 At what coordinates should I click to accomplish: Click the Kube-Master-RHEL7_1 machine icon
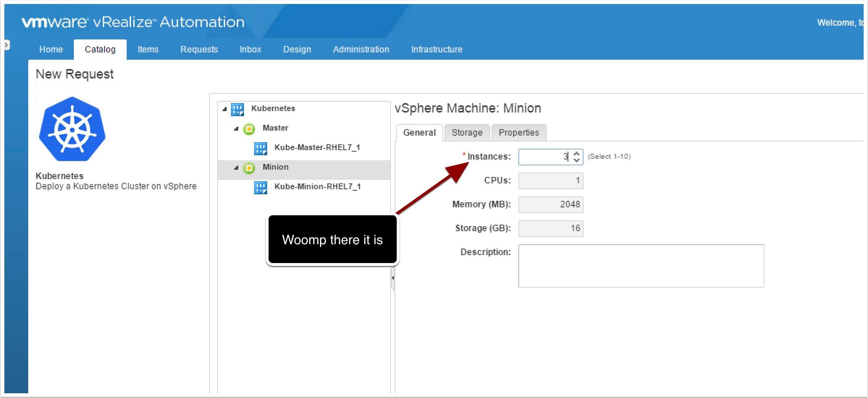pos(260,148)
